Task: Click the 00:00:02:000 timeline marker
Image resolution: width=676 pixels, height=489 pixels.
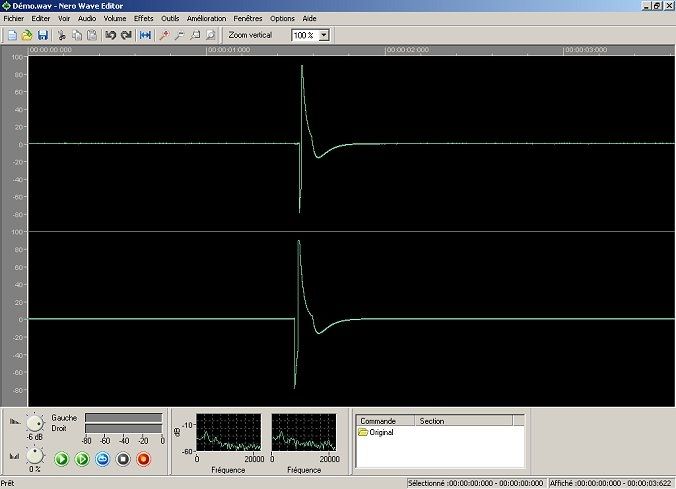Action: pyautogui.click(x=407, y=50)
